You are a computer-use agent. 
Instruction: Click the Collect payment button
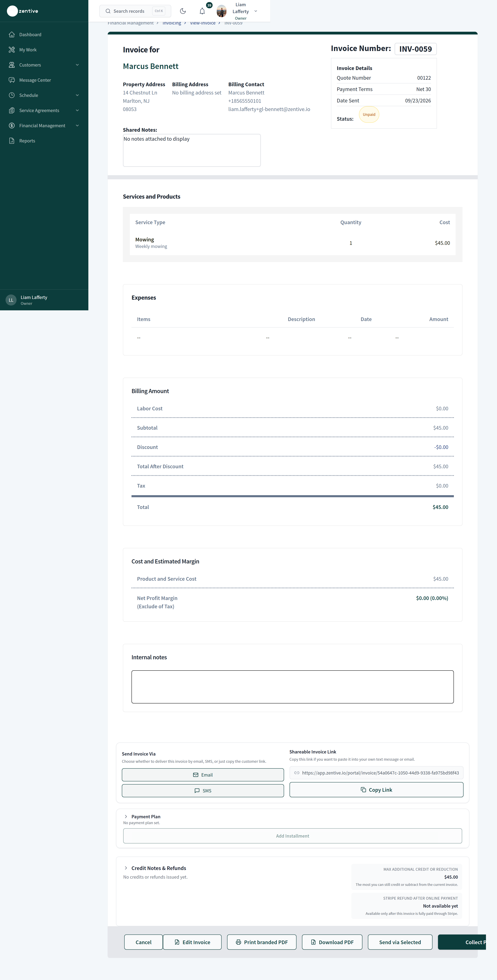pyautogui.click(x=462, y=942)
